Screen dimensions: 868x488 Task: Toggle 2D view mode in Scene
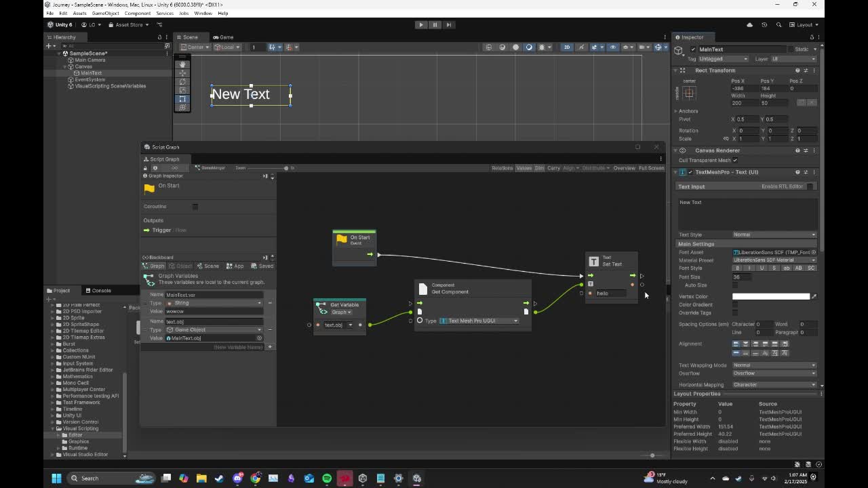[x=567, y=47]
